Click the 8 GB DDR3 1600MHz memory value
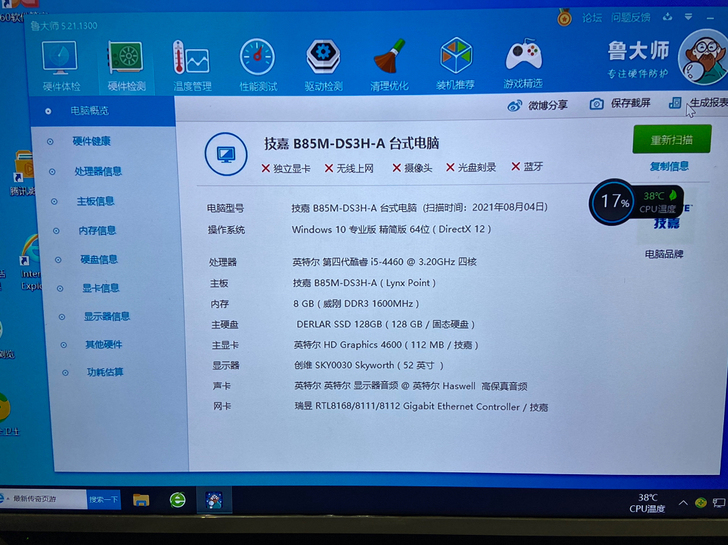Viewport: 728px width, 545px height. click(x=356, y=304)
